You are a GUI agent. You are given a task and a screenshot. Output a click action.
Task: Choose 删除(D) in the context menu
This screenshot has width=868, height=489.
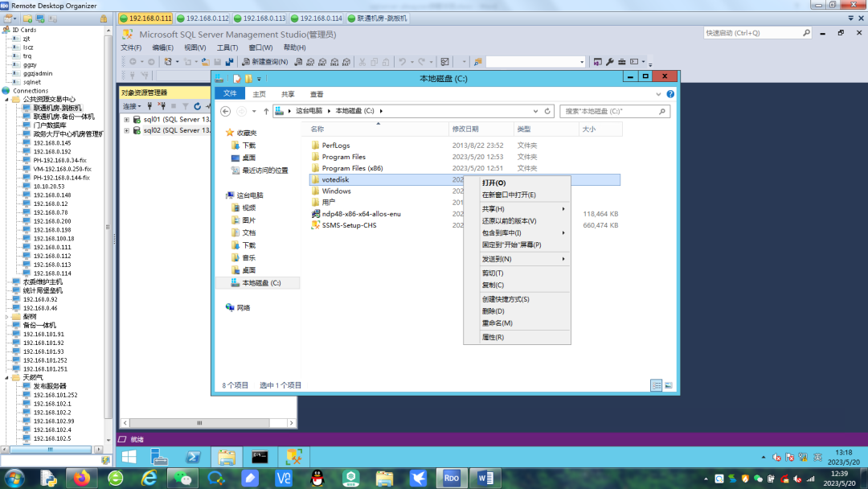coord(517,311)
